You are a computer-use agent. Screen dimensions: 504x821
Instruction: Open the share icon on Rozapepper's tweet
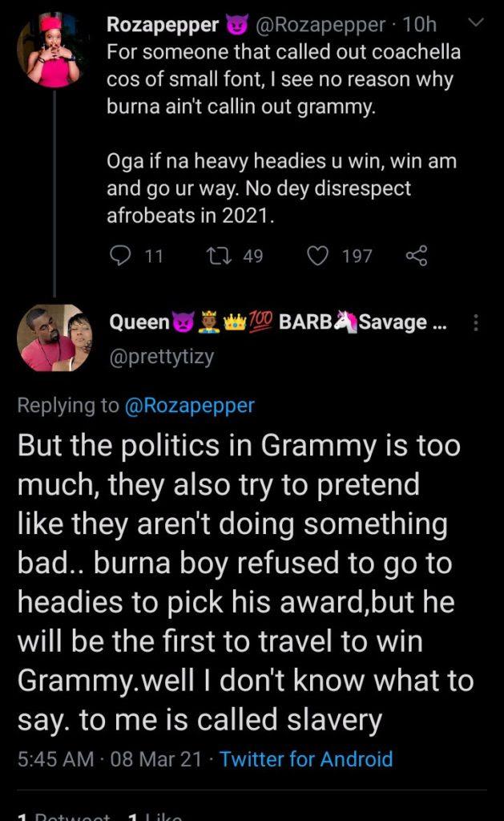(417, 256)
